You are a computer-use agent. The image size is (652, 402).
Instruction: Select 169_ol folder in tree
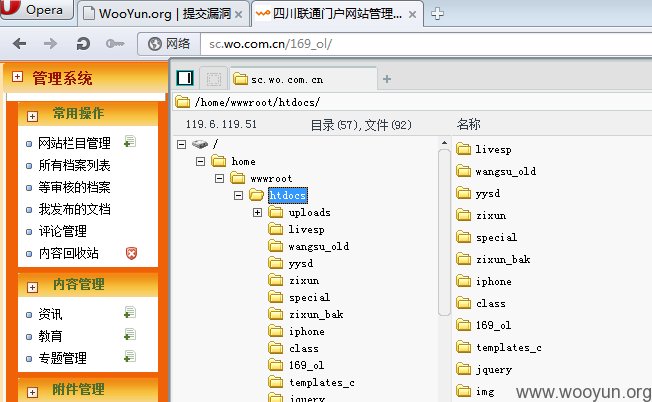coord(306,365)
